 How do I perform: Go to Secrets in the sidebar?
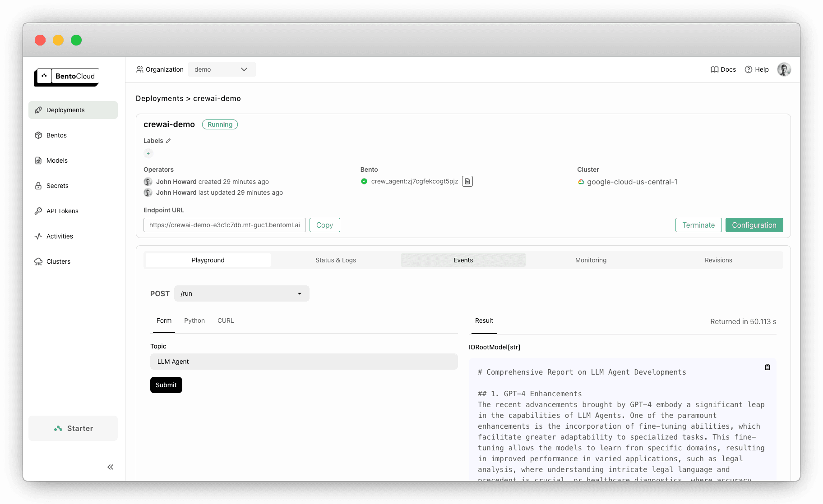[57, 186]
